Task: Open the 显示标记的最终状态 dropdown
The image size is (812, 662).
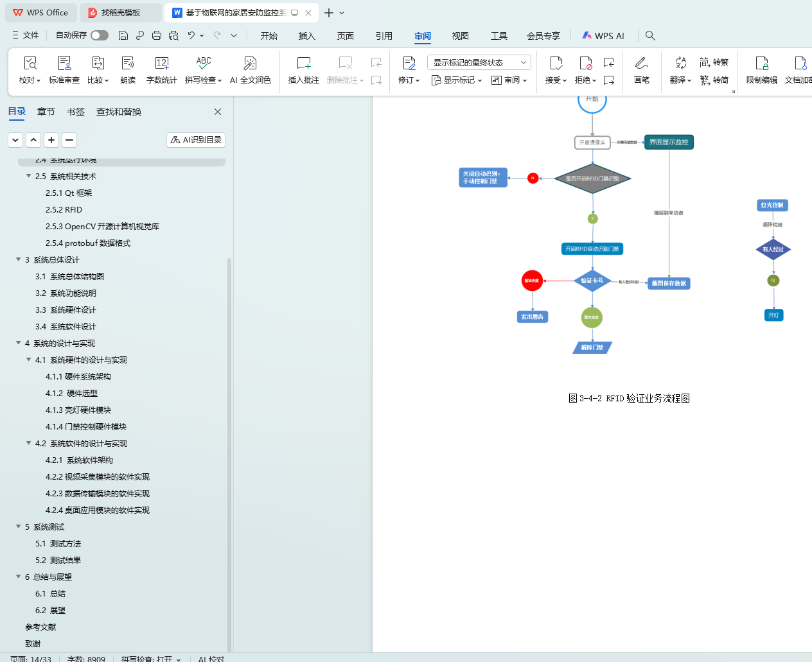Action: [x=479, y=62]
